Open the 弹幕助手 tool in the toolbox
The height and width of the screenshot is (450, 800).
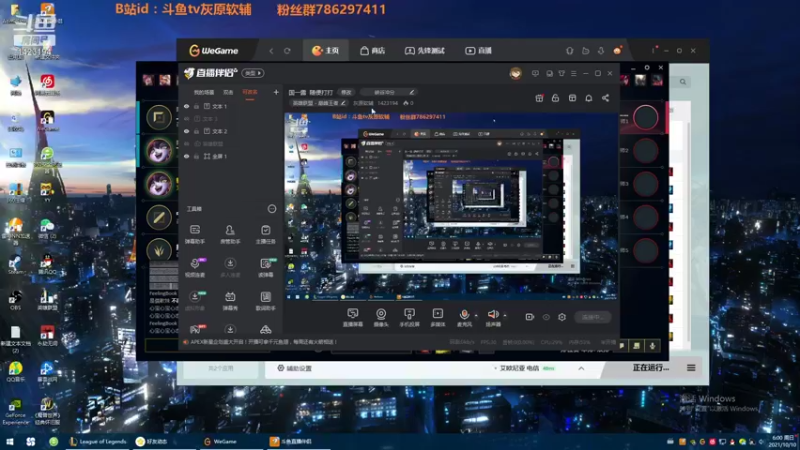[194, 234]
